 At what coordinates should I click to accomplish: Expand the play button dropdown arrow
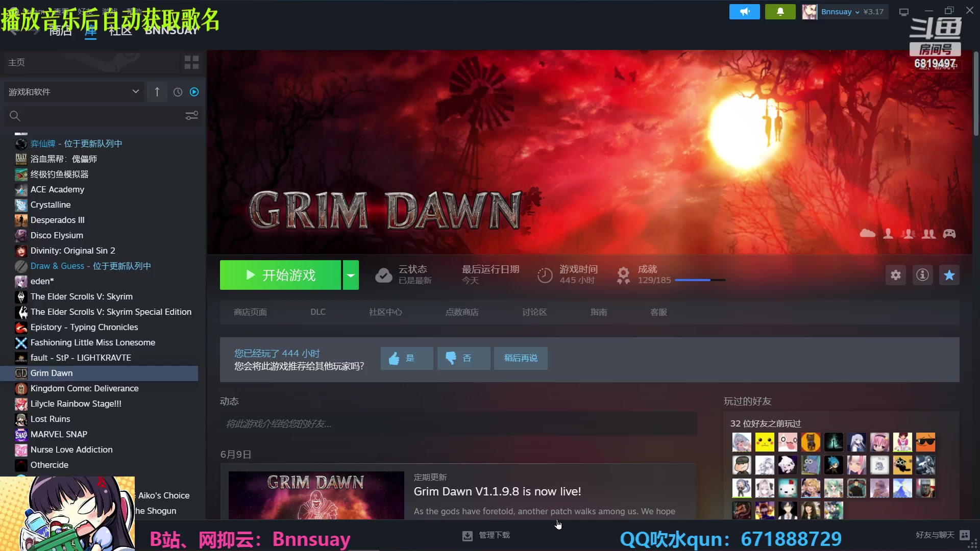pyautogui.click(x=351, y=275)
